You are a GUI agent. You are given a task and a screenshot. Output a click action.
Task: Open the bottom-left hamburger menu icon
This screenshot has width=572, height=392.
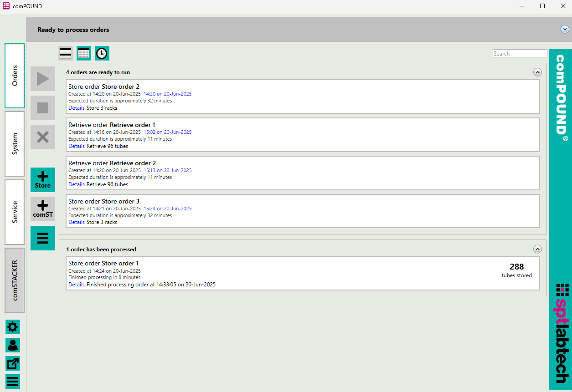point(13,381)
